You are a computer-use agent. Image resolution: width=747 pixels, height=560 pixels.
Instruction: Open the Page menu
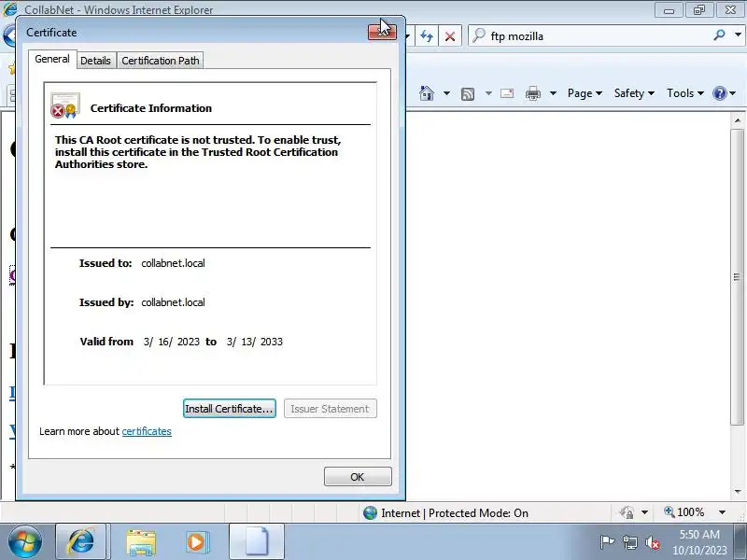[x=585, y=93]
